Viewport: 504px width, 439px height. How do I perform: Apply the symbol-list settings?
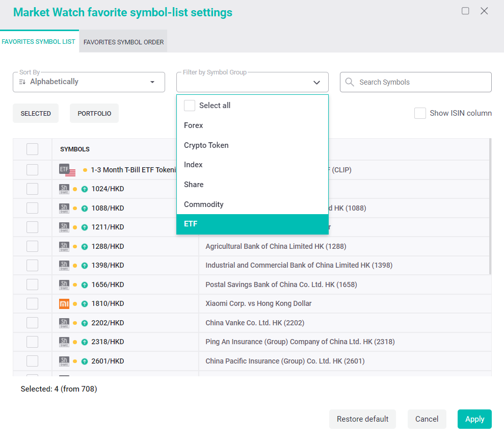[x=475, y=419]
